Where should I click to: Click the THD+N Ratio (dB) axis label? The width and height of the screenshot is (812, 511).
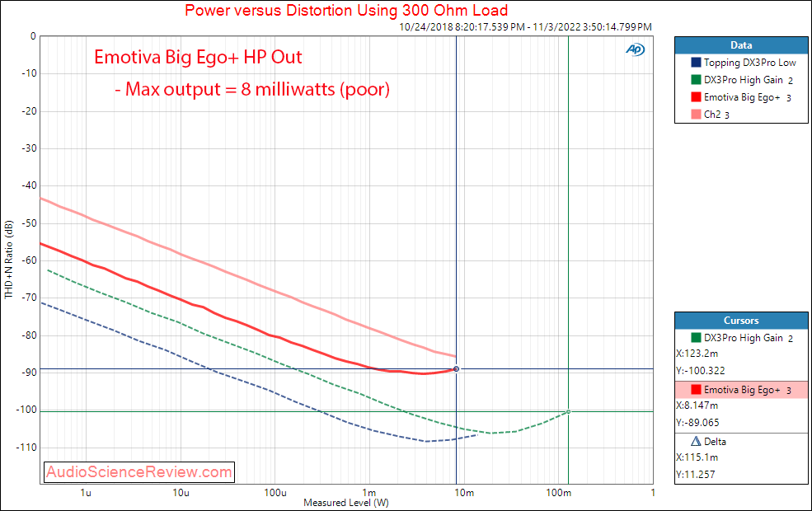point(8,260)
